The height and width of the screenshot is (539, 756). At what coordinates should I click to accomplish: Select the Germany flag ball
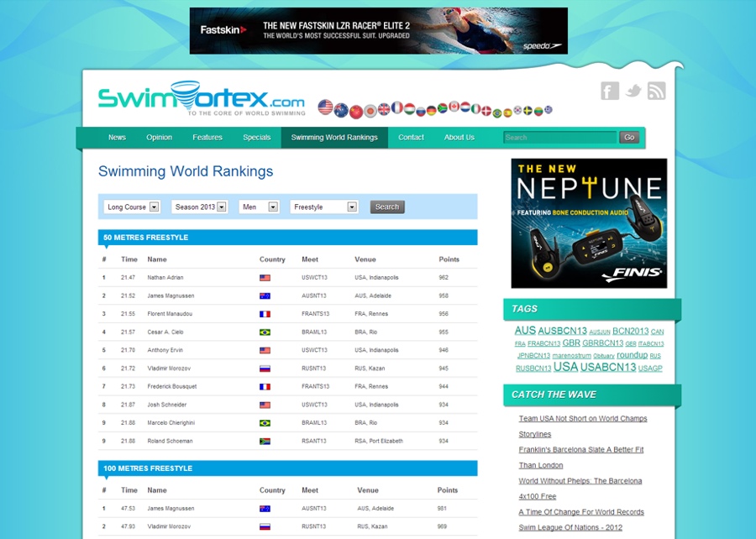point(432,111)
